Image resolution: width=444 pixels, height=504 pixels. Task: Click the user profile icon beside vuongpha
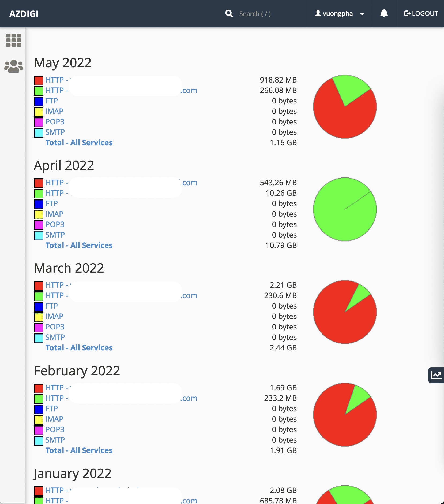[318, 13]
